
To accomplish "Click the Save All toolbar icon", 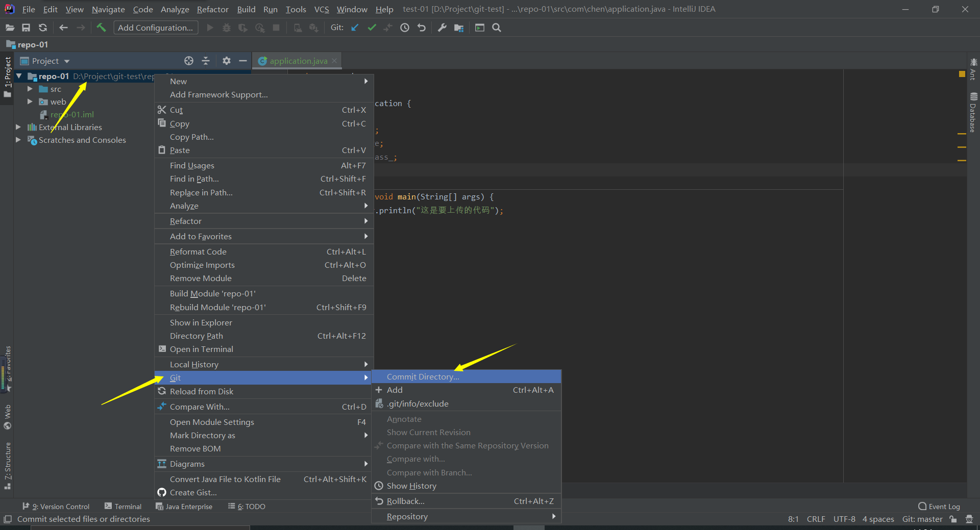I will [26, 28].
